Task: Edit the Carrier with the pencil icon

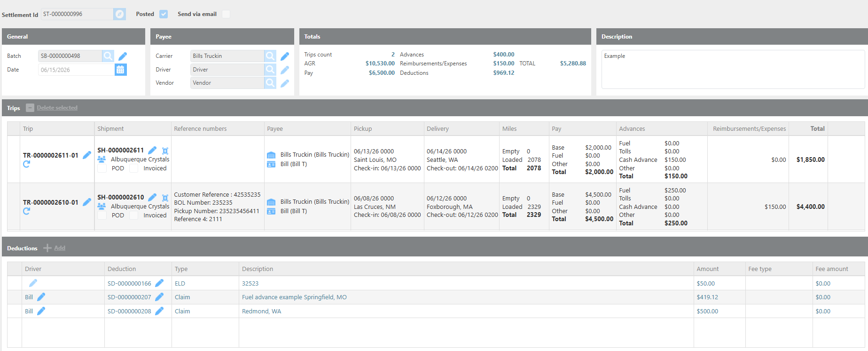Action: [285, 56]
